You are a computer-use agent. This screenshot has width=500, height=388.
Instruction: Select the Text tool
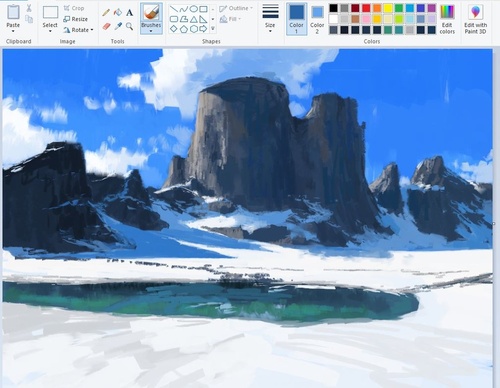pyautogui.click(x=129, y=13)
